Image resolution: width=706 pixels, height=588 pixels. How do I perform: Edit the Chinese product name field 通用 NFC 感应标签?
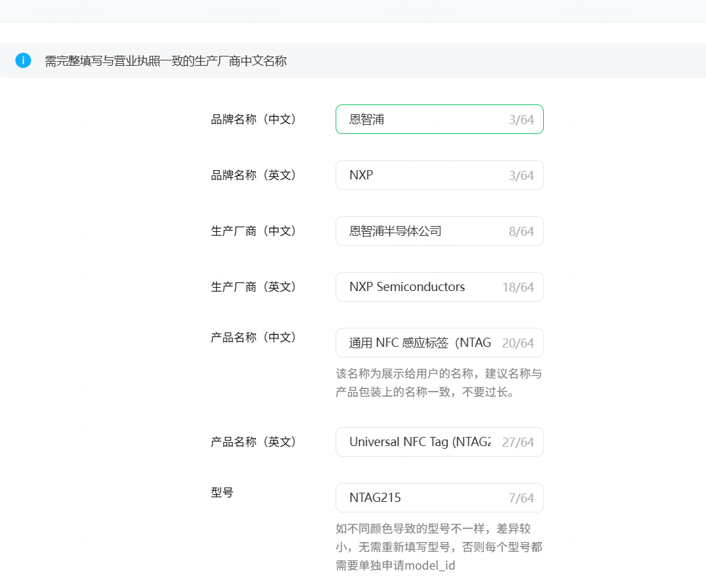pyautogui.click(x=439, y=343)
